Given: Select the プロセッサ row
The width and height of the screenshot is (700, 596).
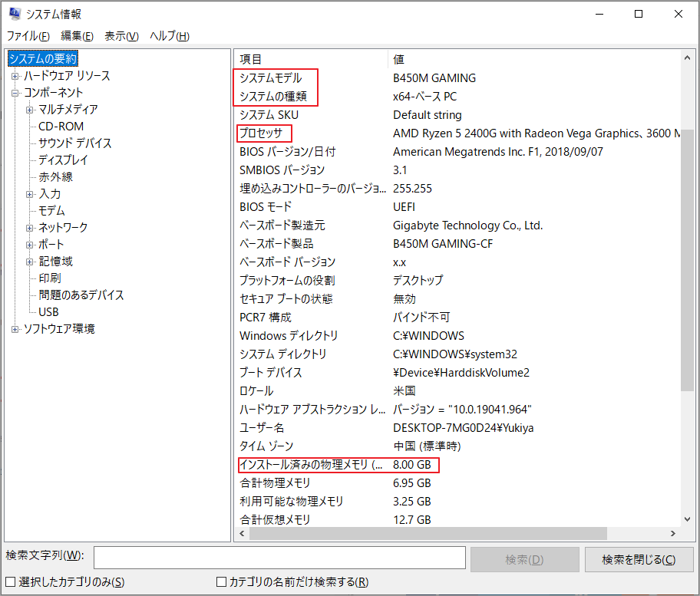Looking at the screenshot, I should coord(457,133).
